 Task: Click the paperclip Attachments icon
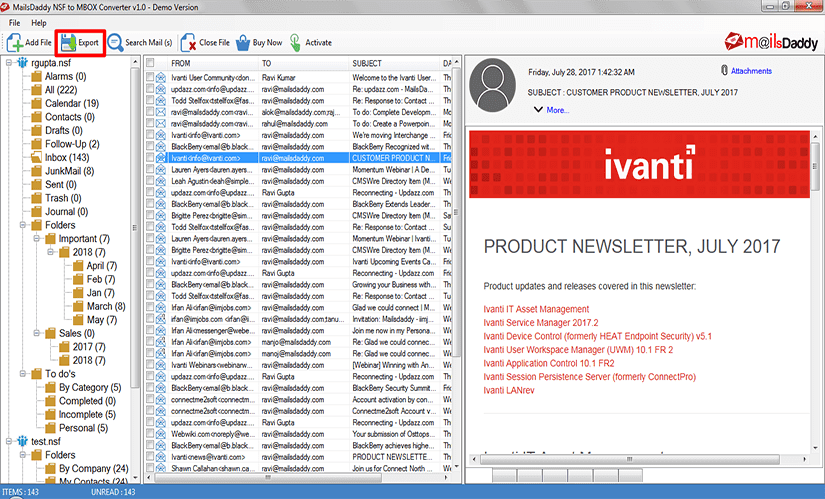point(724,71)
